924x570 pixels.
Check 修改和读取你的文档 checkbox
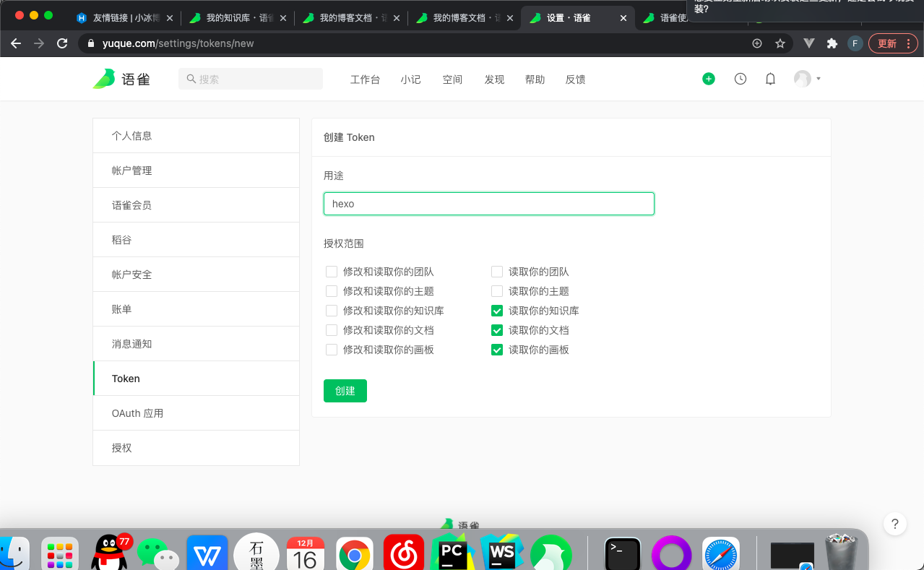[332, 330]
